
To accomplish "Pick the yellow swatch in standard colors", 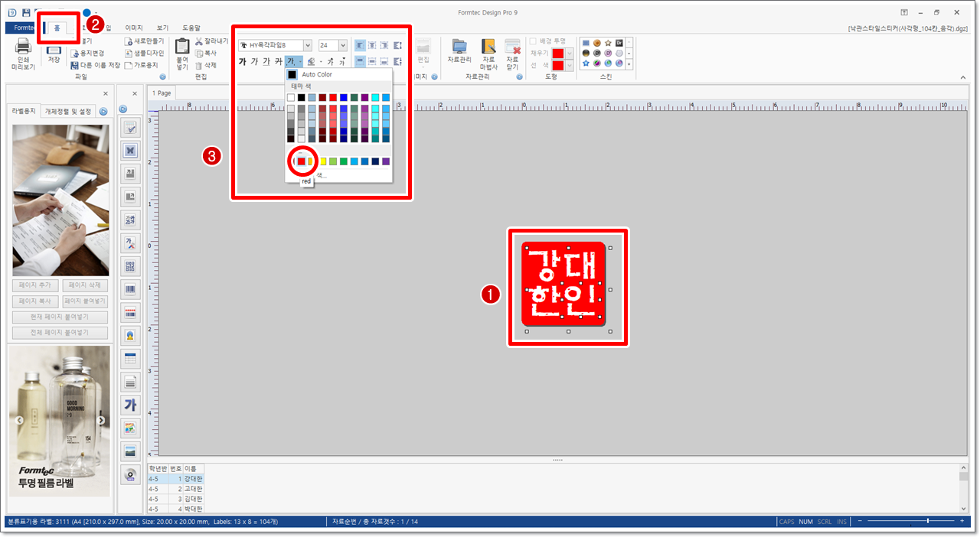I will [322, 161].
